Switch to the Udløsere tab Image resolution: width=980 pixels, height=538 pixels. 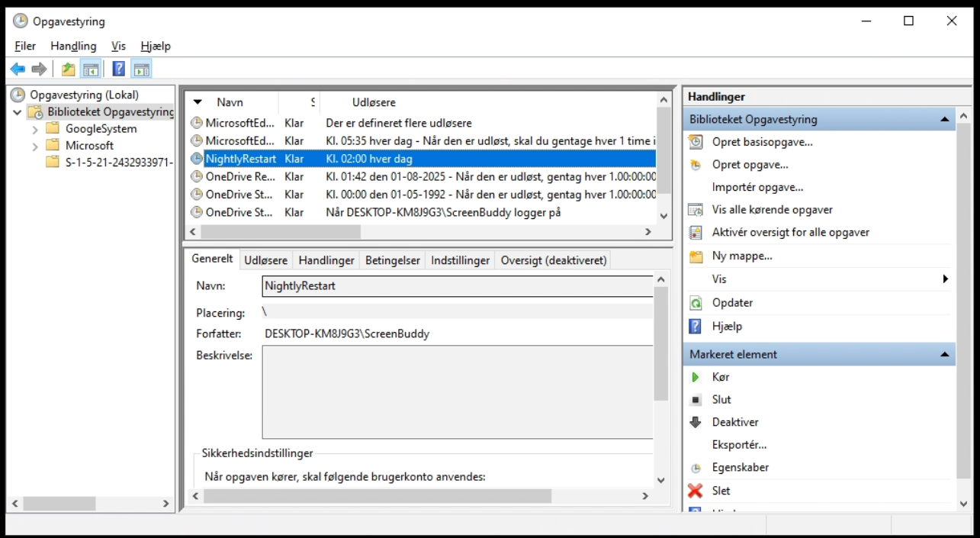pyautogui.click(x=265, y=260)
